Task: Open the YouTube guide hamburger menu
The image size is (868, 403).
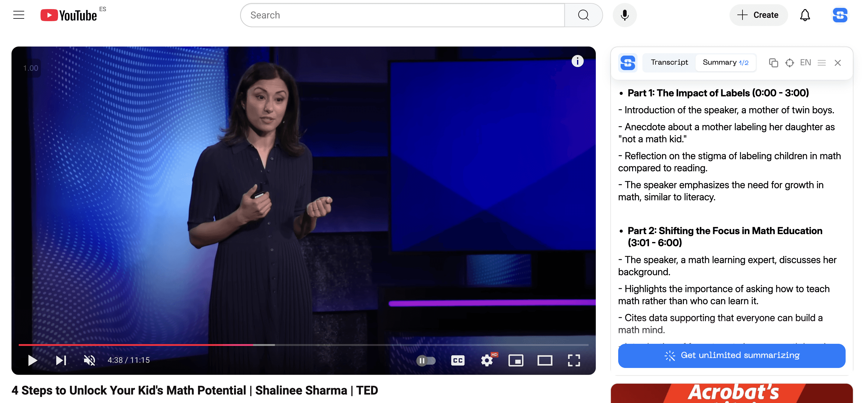Action: [19, 15]
